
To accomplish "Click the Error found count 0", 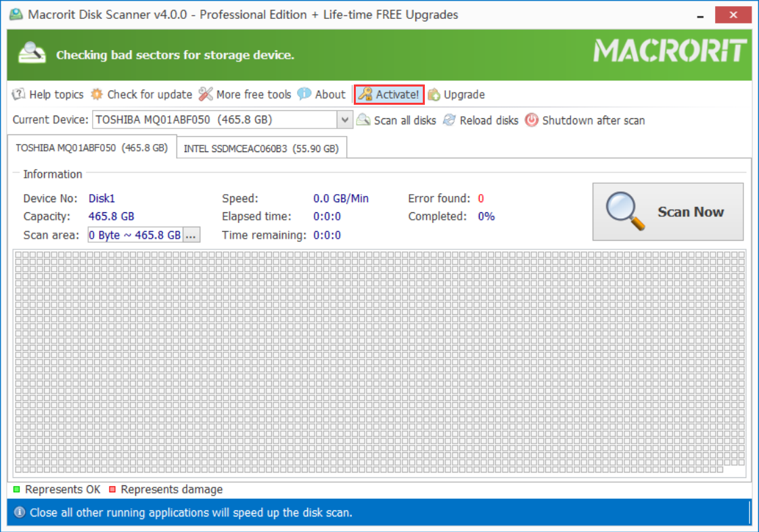I will [x=481, y=198].
